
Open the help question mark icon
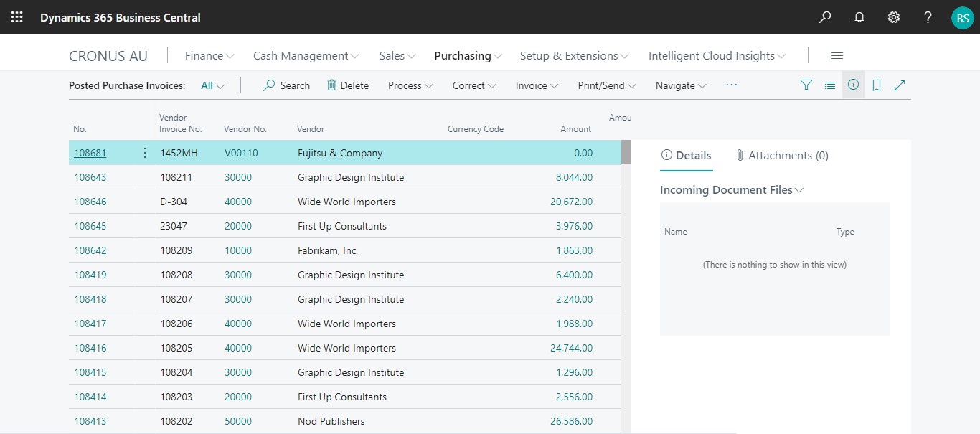[x=928, y=17]
